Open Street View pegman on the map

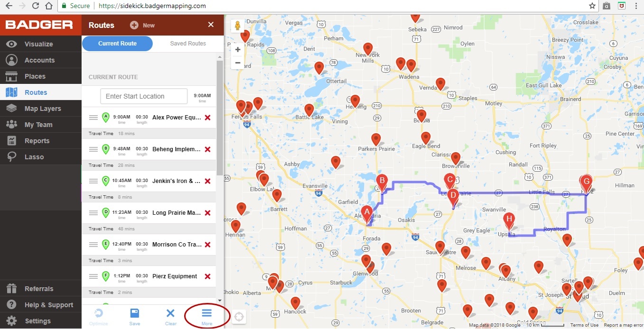click(x=238, y=26)
